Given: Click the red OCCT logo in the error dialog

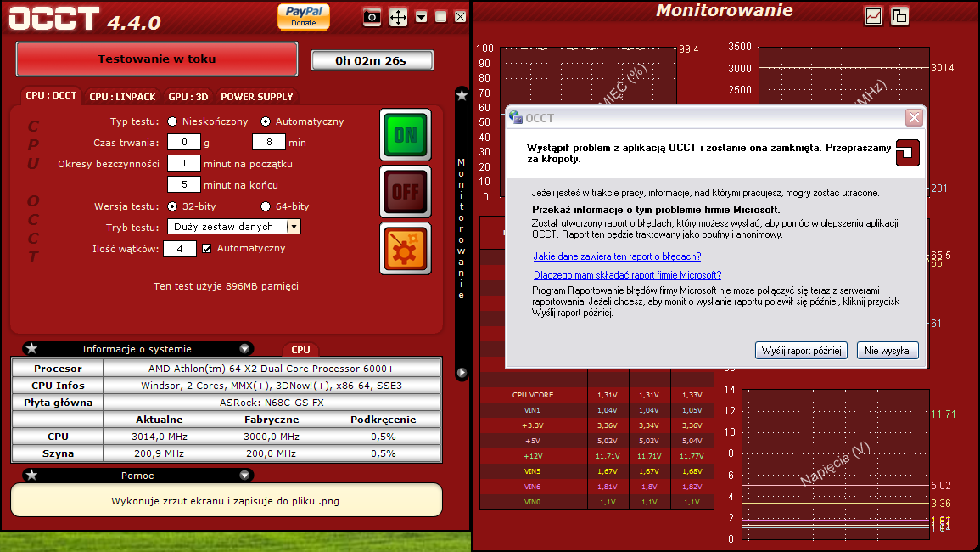Looking at the screenshot, I should 908,153.
